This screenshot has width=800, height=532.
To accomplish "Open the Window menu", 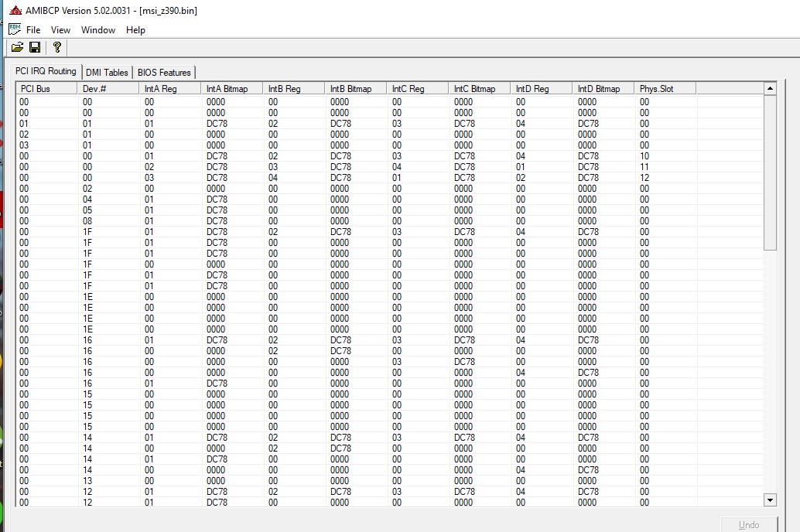I will click(x=98, y=30).
